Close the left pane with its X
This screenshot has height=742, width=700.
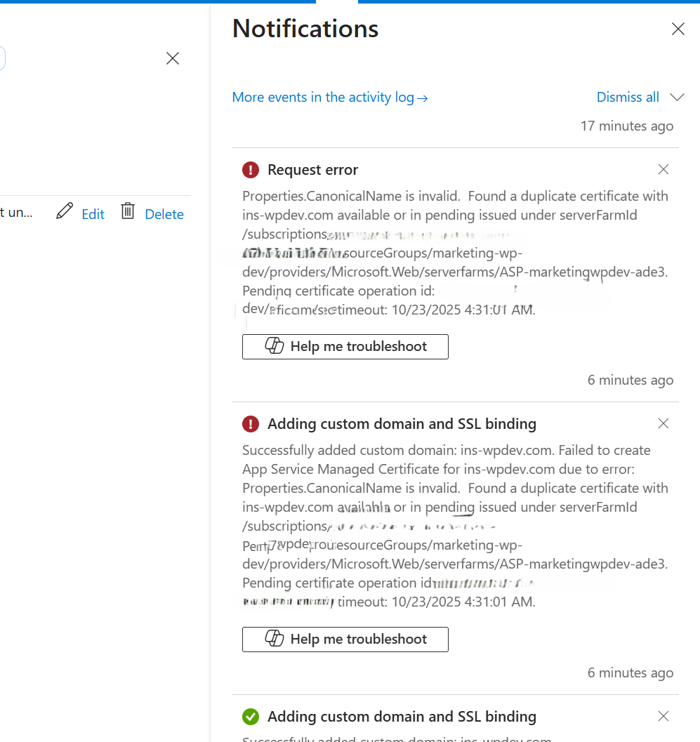point(173,58)
